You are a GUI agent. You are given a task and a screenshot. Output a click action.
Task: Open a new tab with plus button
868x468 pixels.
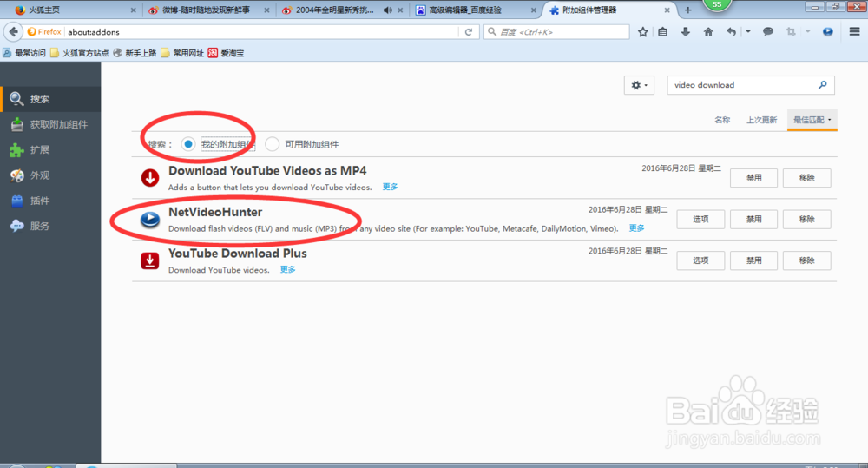click(687, 10)
